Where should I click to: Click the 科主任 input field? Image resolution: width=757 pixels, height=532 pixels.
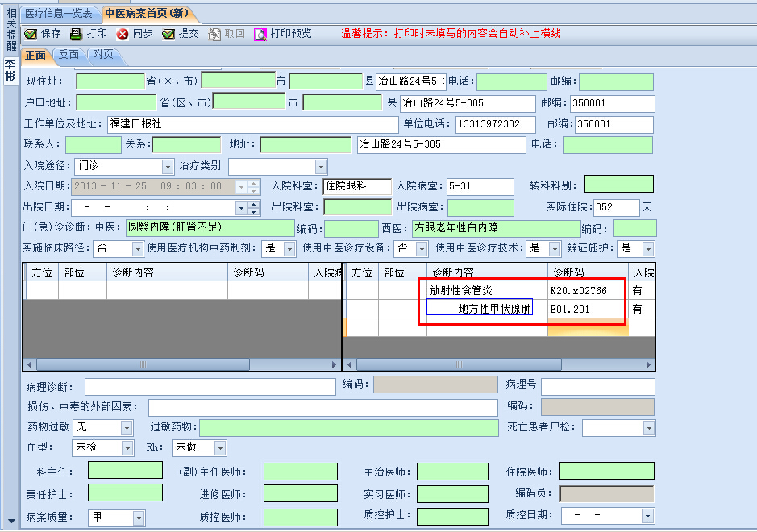point(125,470)
